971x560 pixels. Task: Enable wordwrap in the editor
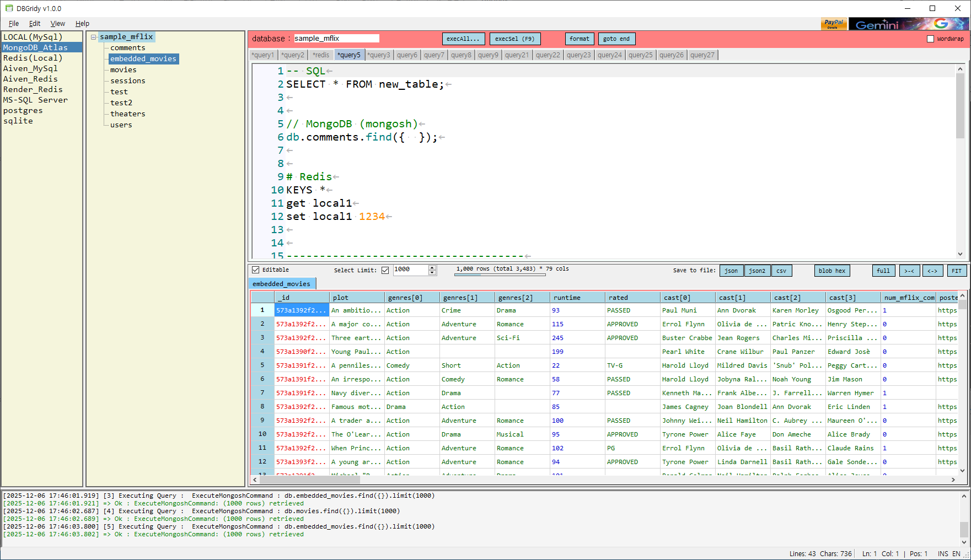click(930, 38)
